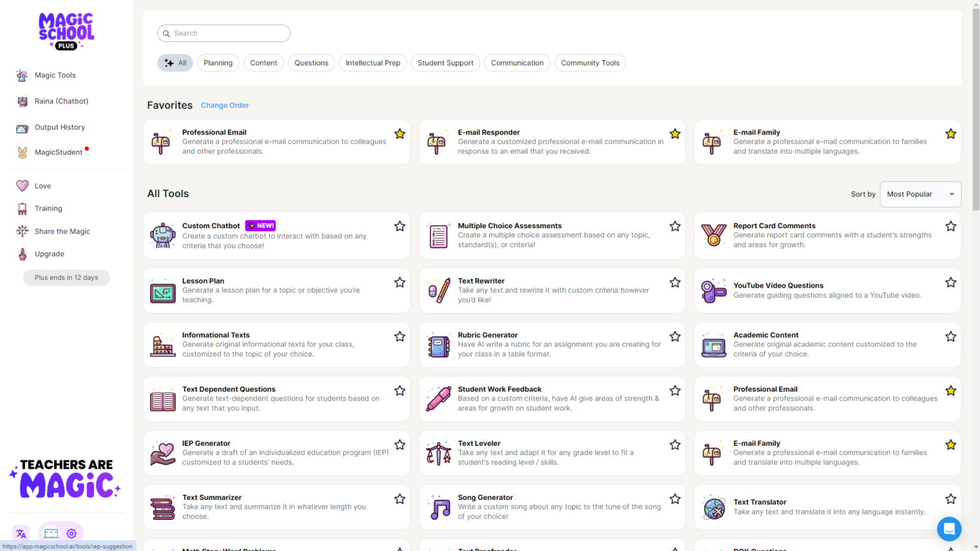The width and height of the screenshot is (980, 551).
Task: Click into the Search tools field
Action: (x=224, y=33)
